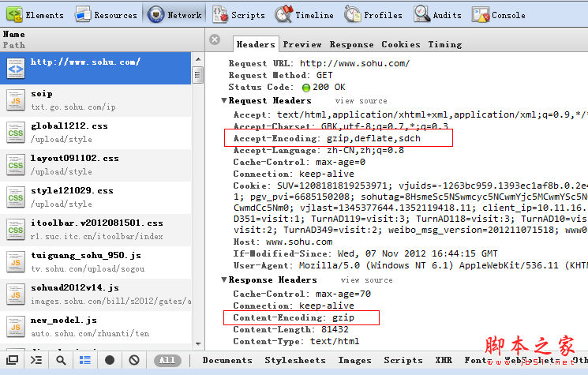Screen dimensions: 588x375
Task: Switch to the Scripts panel
Action: pos(239,15)
